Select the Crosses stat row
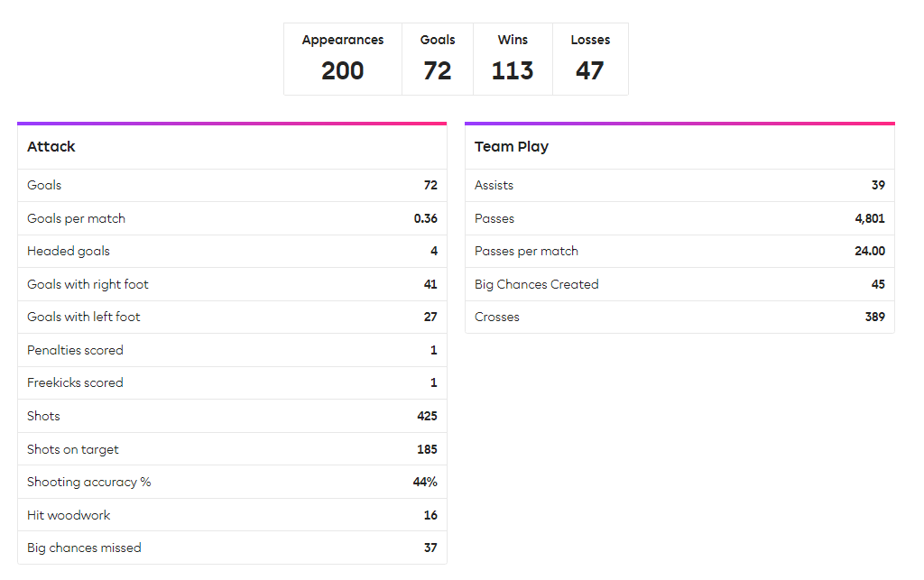924x580 pixels. (x=679, y=317)
